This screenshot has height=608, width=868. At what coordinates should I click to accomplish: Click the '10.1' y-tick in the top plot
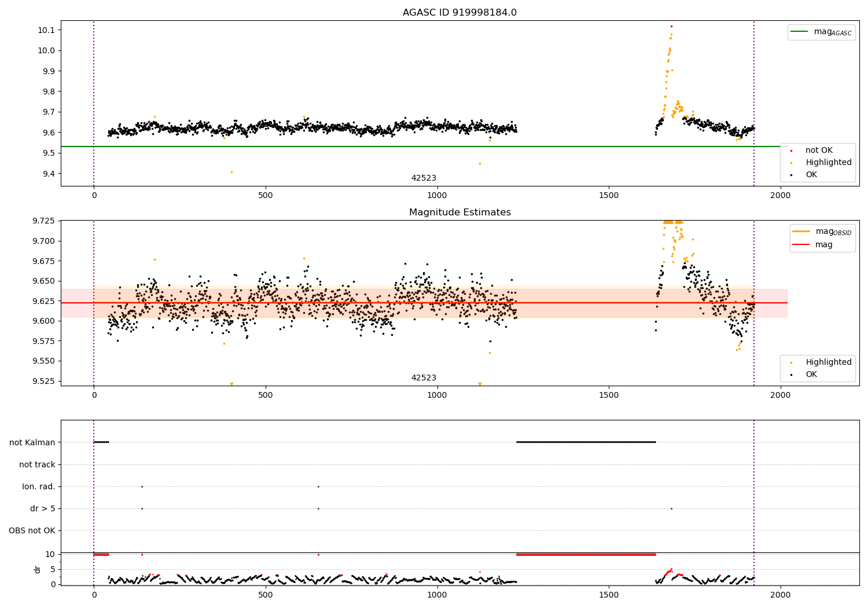[47, 30]
